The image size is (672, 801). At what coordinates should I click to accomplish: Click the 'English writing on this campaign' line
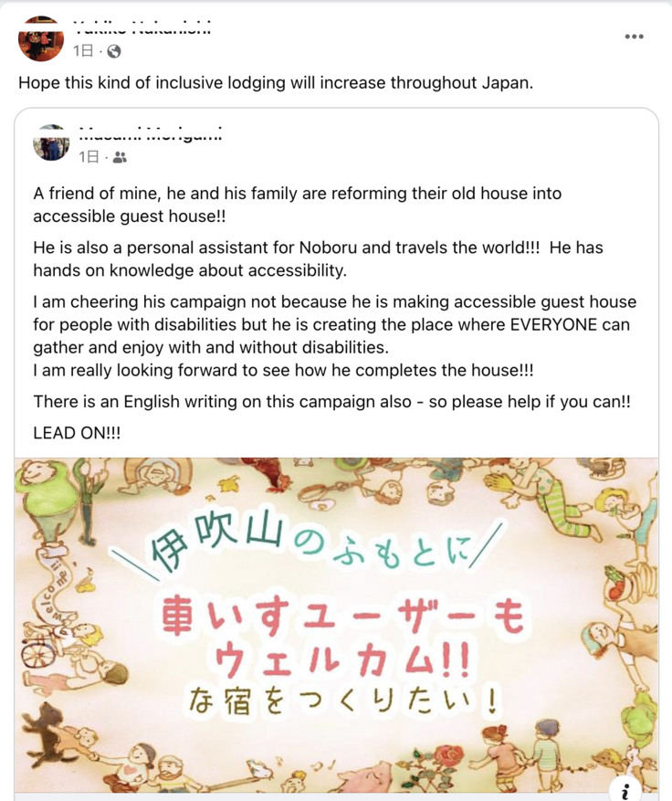tap(331, 401)
